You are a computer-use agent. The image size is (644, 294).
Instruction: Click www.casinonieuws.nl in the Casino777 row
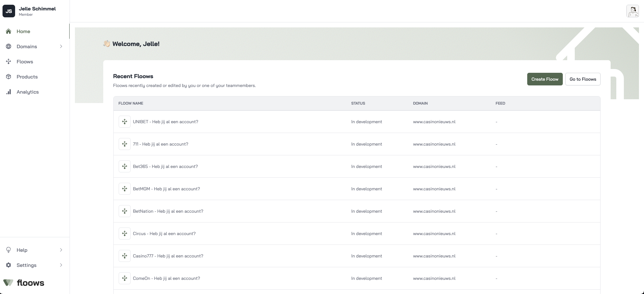[x=434, y=256]
